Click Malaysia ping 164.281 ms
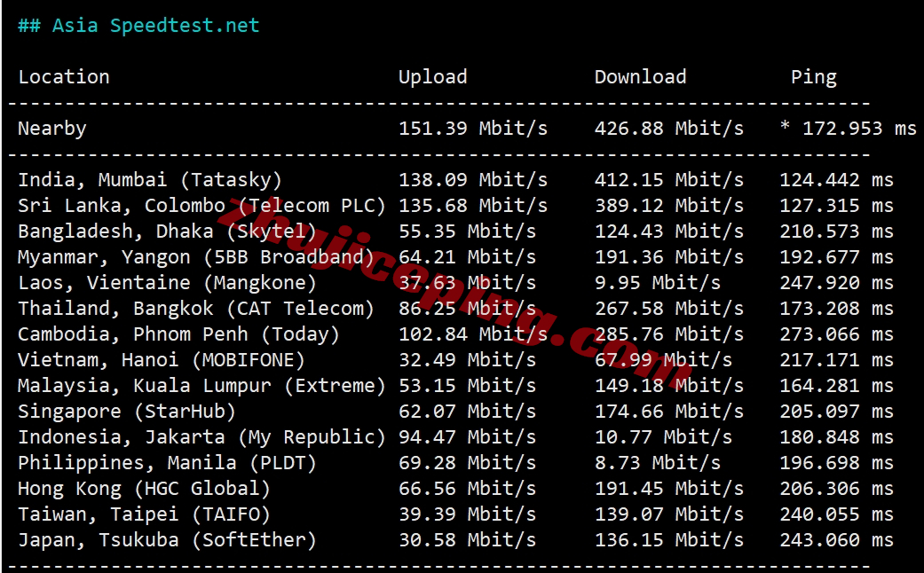The width and height of the screenshot is (924, 573). tap(836, 386)
